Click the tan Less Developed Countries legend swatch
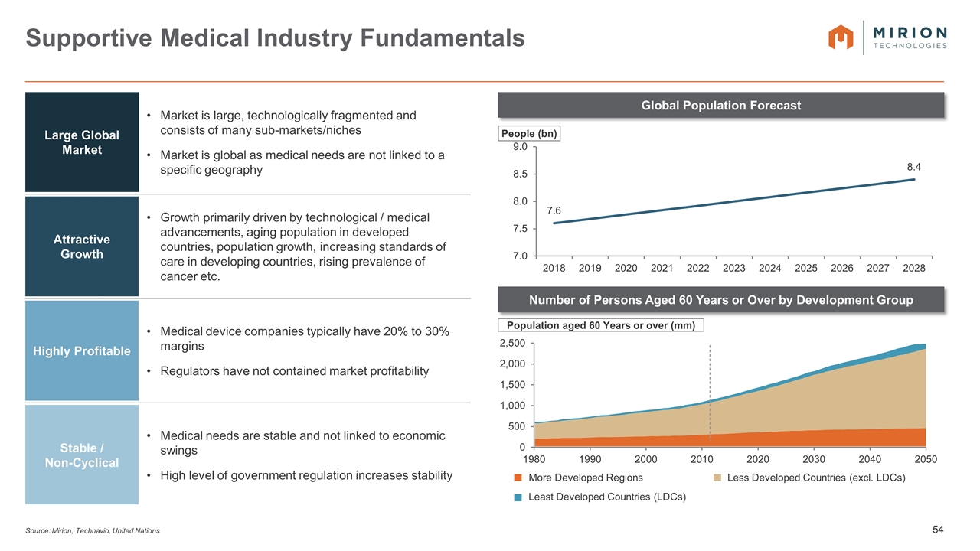 click(716, 478)
